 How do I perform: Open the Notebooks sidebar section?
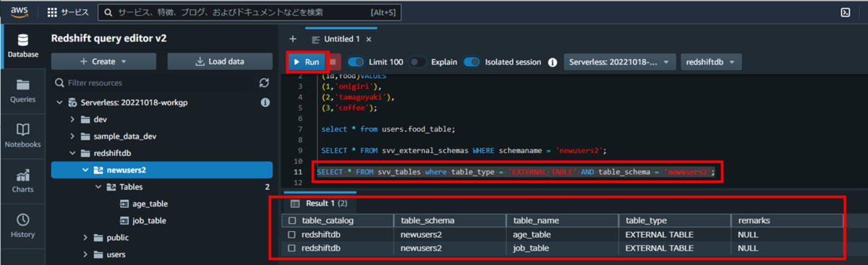(23, 135)
